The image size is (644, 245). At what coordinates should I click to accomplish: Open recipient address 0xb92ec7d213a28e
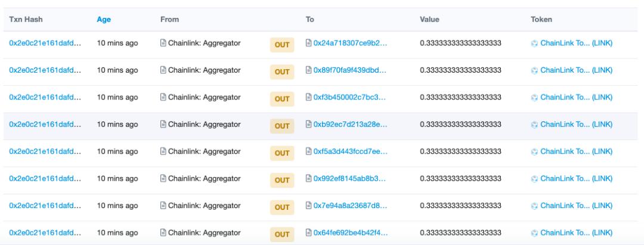coord(351,124)
